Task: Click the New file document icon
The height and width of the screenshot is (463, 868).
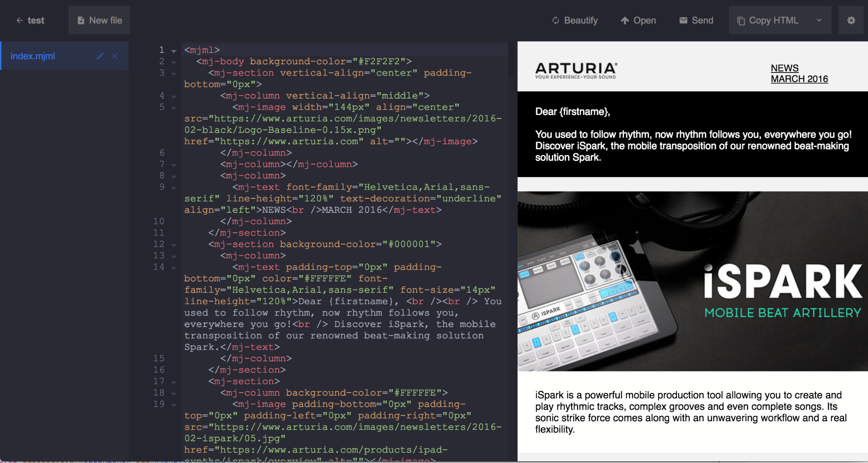Action: (81, 20)
